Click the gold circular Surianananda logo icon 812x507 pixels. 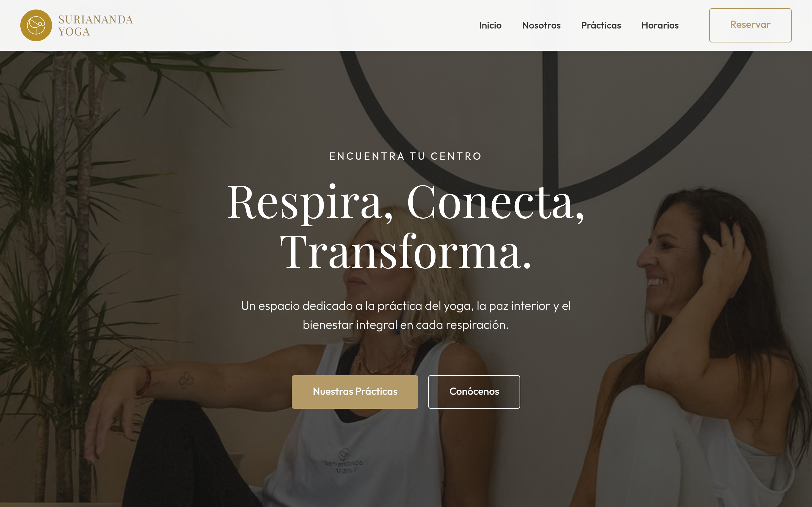(36, 25)
